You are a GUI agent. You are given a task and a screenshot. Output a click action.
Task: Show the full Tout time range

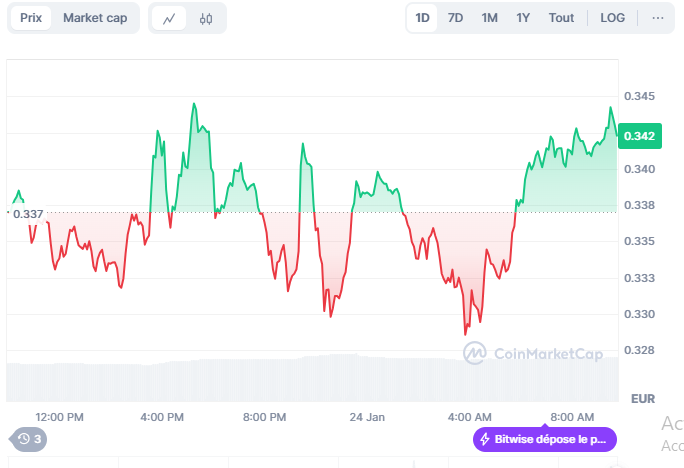coord(561,18)
